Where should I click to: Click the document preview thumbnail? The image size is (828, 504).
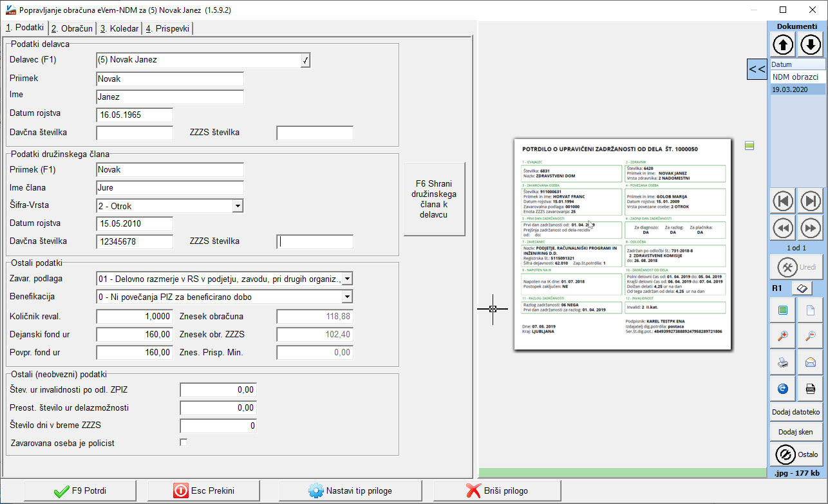tap(623, 244)
